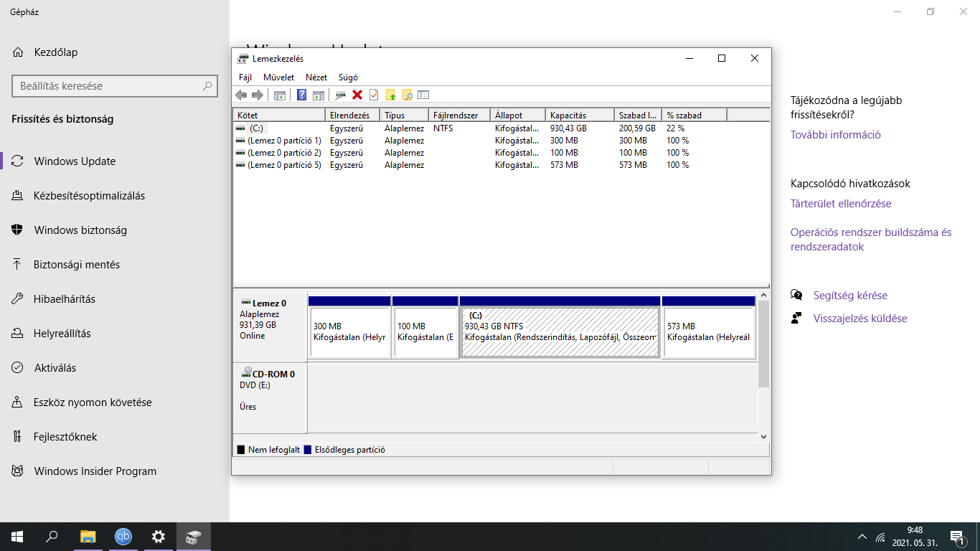Show hidden tray icons chevron
The height and width of the screenshot is (551, 980).
[862, 537]
